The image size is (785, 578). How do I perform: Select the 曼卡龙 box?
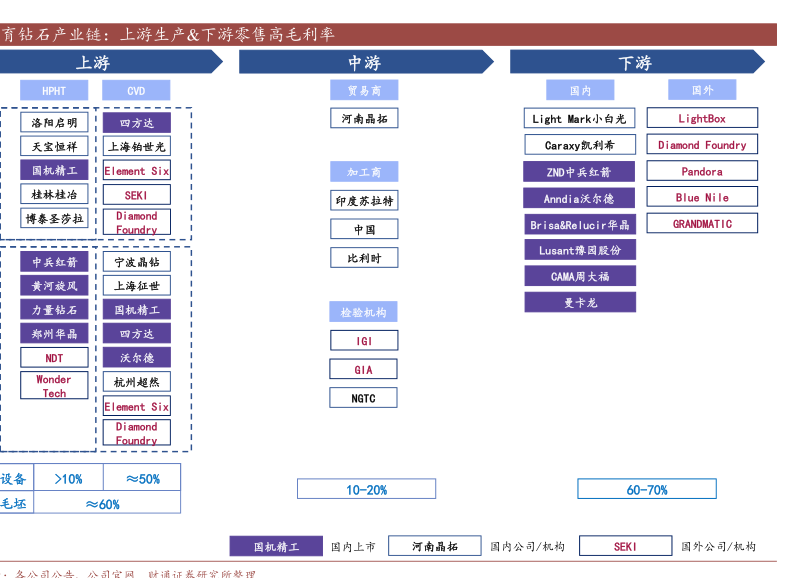[580, 302]
